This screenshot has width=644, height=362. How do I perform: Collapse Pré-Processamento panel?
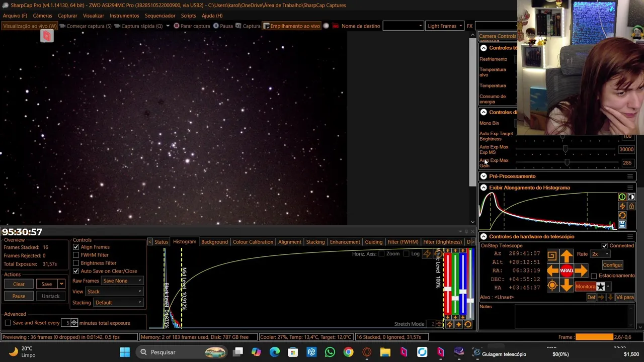[x=484, y=176]
